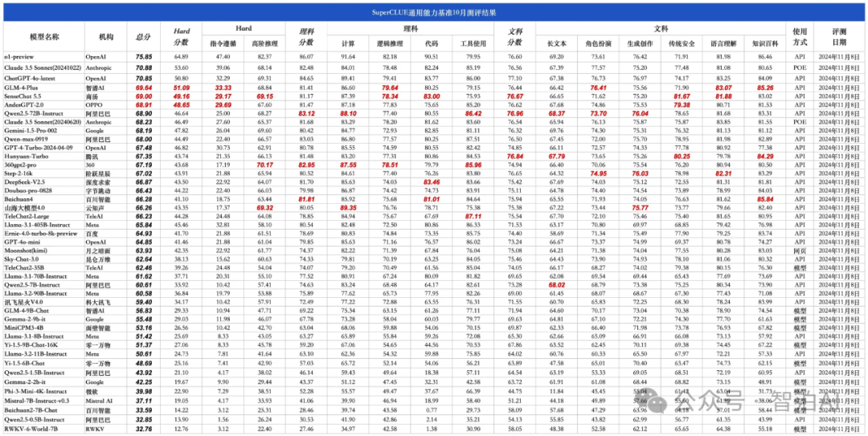Select model name 'o1-preview'
The width and height of the screenshot is (868, 436).
click(17, 56)
